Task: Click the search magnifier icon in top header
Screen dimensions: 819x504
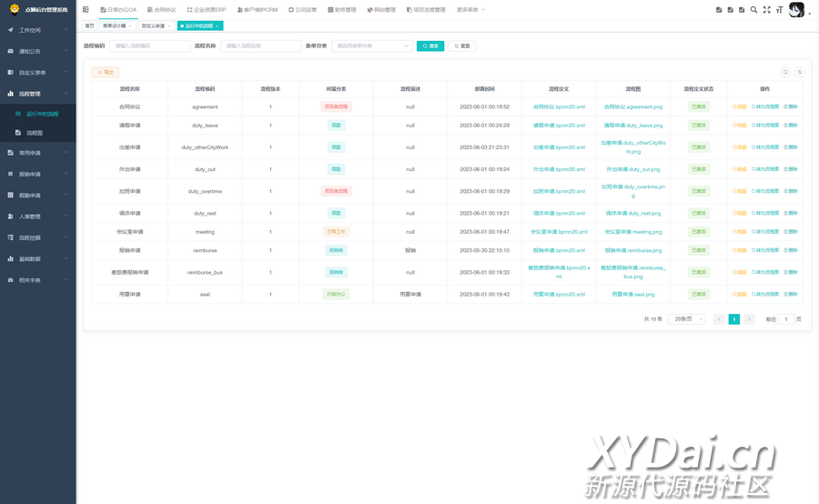Action: click(x=753, y=10)
